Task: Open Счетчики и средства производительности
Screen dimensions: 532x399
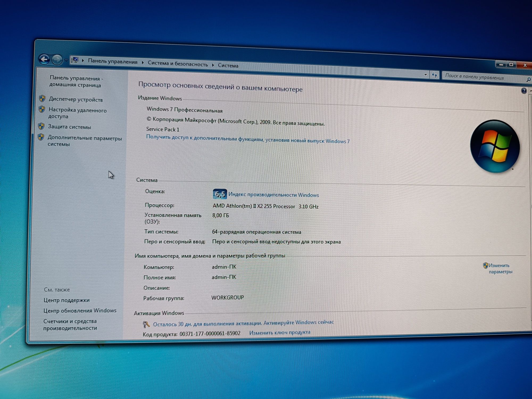Action: pyautogui.click(x=70, y=325)
